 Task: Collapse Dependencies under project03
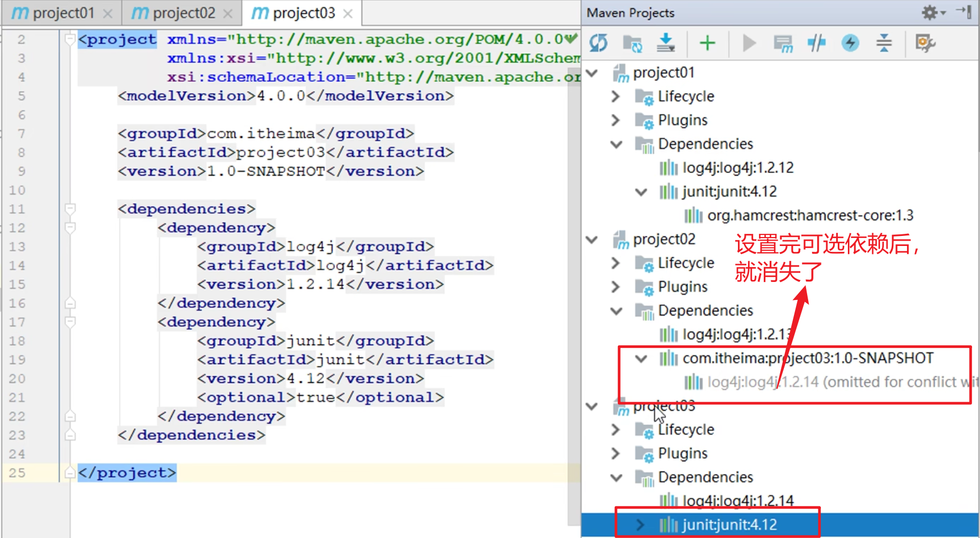click(x=616, y=477)
